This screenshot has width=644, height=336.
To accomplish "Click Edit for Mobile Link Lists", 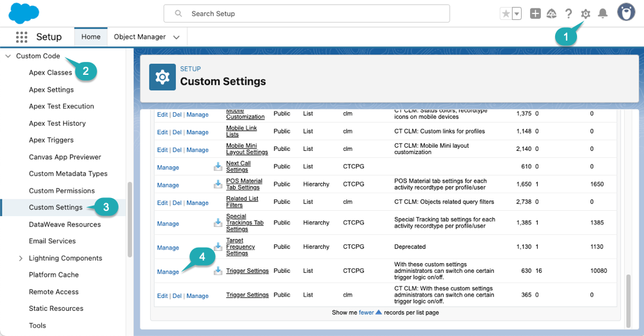I will tap(162, 132).
